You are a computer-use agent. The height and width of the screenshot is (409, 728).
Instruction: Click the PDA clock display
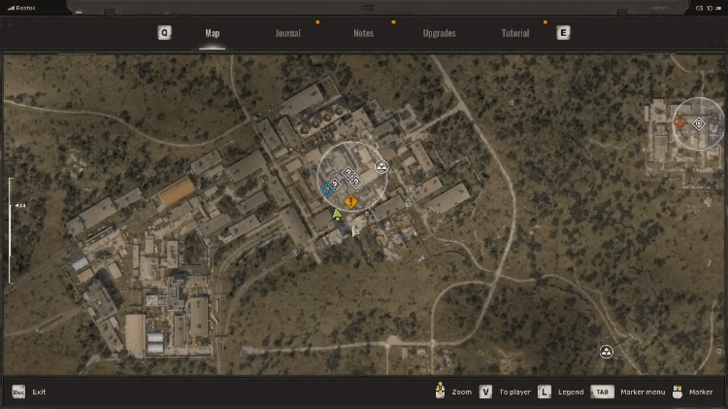[704, 8]
